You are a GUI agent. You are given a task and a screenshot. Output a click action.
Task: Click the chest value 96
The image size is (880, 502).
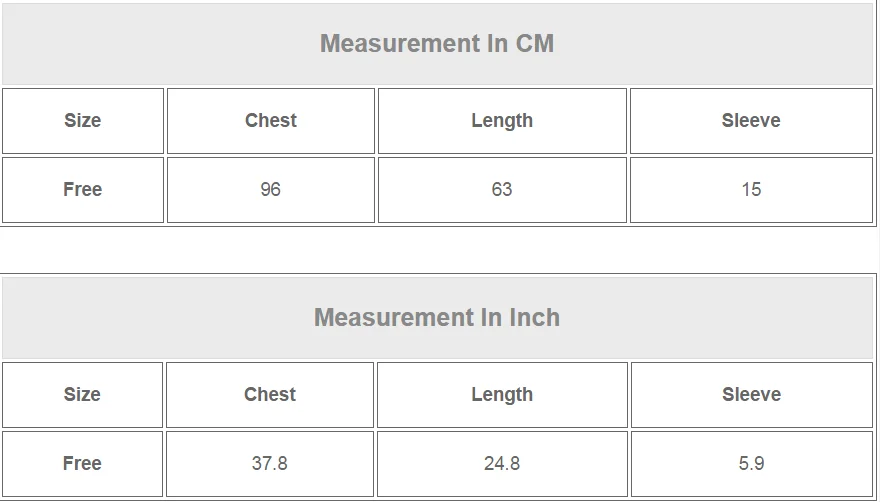pyautogui.click(x=271, y=190)
